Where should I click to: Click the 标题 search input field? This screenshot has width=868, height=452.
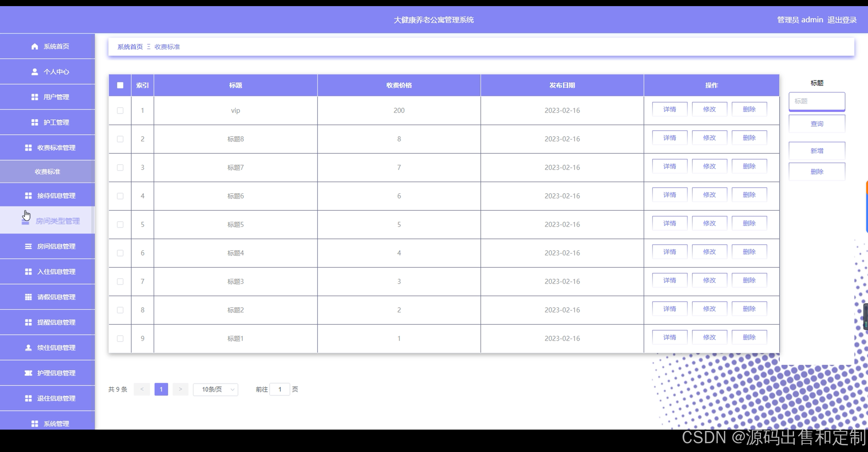(816, 101)
